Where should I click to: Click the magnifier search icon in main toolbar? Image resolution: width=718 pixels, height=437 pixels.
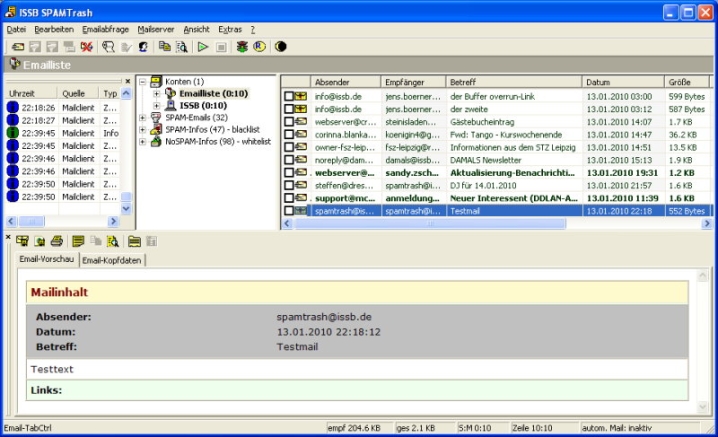pos(182,47)
